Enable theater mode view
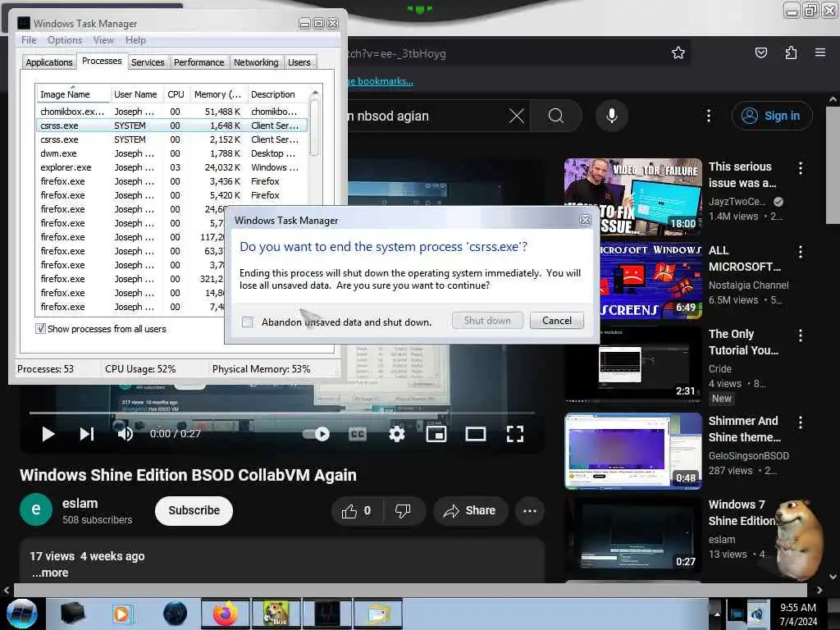This screenshot has width=840, height=630. (x=475, y=433)
